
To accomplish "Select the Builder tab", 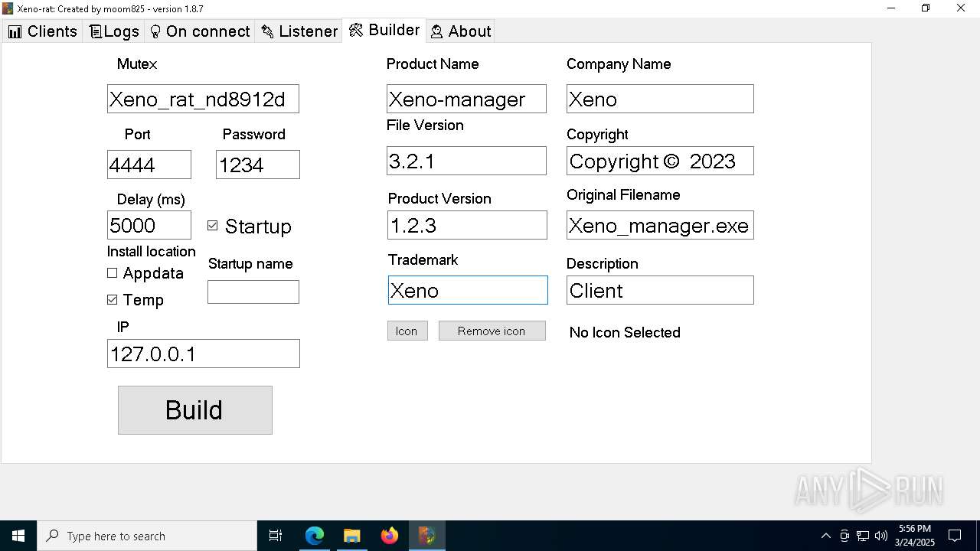I will point(384,30).
